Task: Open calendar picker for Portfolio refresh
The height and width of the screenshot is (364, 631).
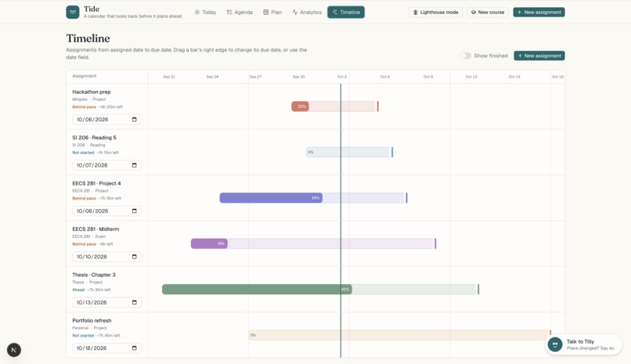Action: [135, 348]
